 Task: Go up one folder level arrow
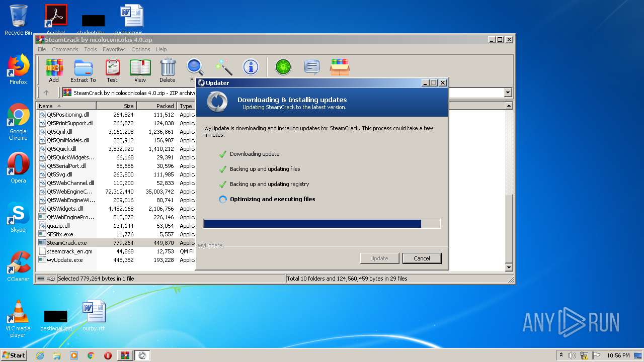[46, 93]
